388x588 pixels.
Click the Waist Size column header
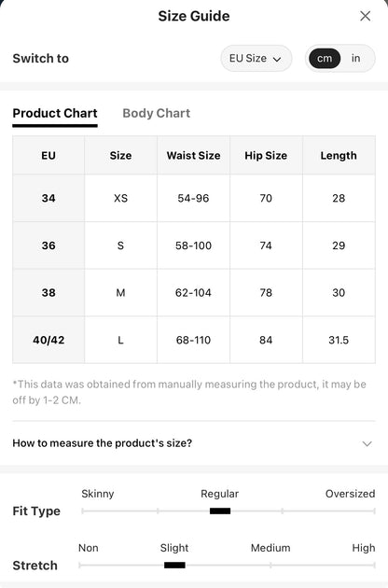(193, 155)
